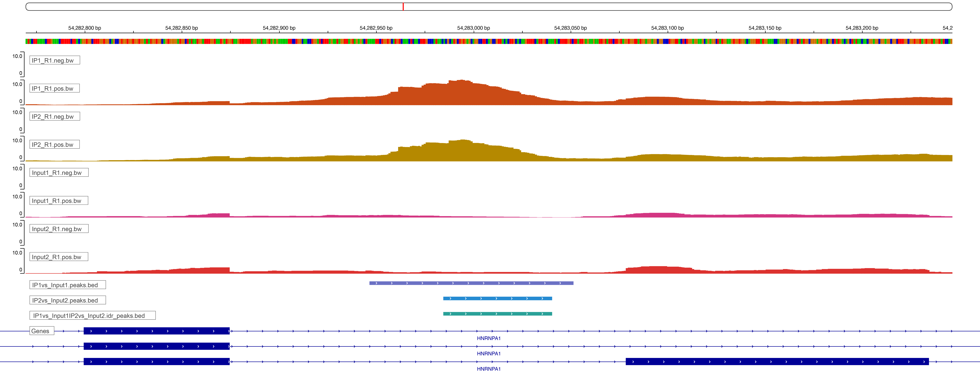Click the 54,282,900 bp ruler label

pos(279,28)
